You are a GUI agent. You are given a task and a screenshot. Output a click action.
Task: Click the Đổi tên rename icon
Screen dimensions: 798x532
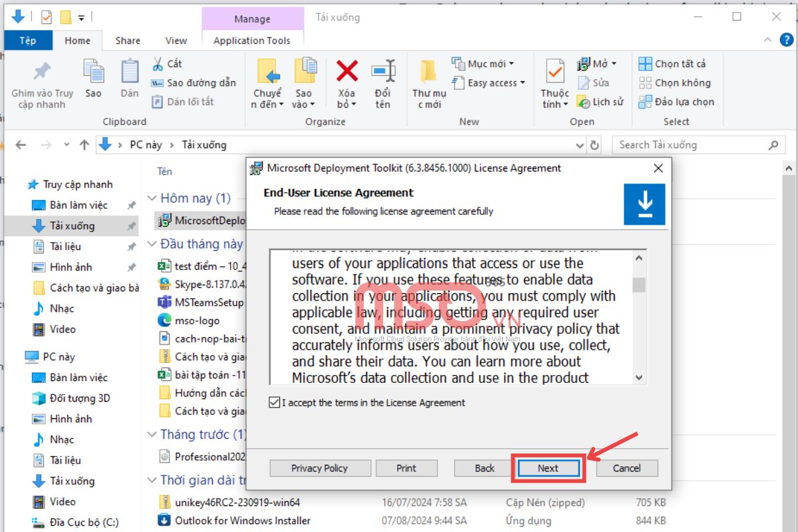point(383,71)
